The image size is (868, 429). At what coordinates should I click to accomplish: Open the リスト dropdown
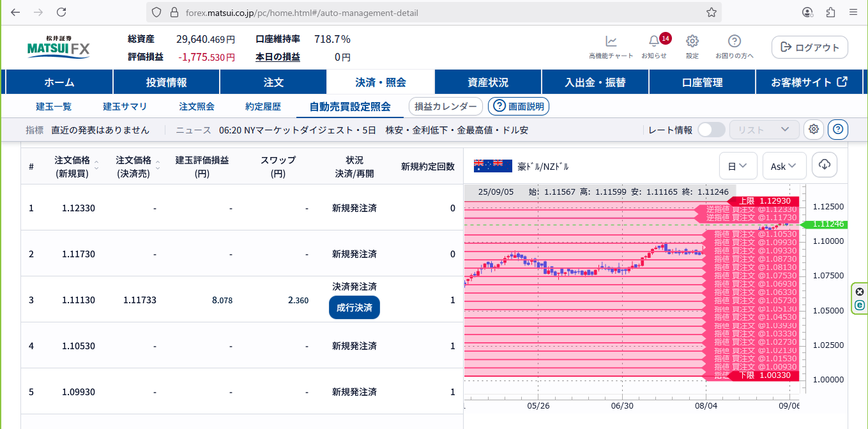(765, 130)
